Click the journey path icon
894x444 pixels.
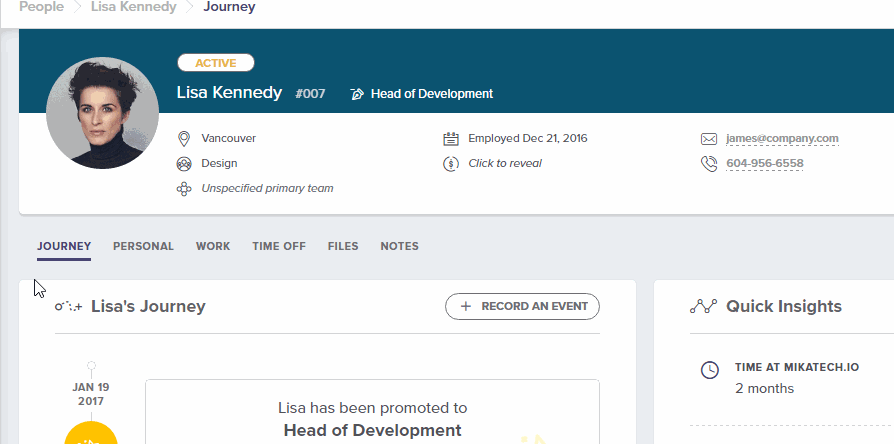point(68,307)
